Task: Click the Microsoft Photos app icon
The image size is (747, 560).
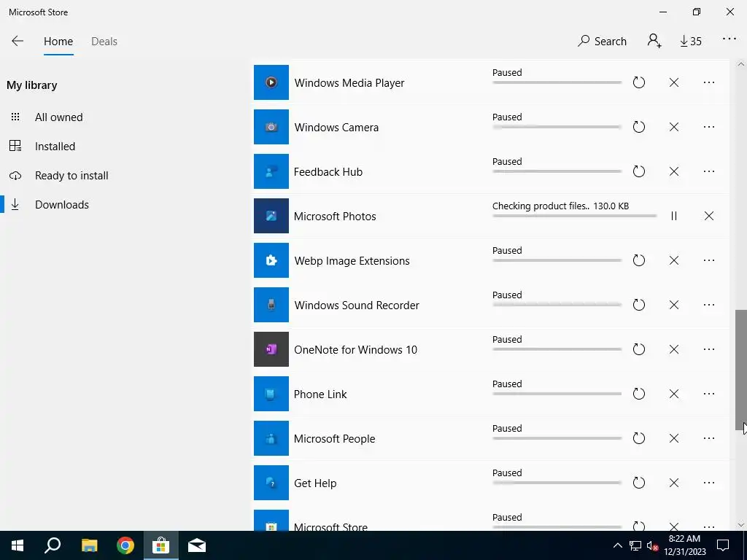Action: pyautogui.click(x=271, y=216)
